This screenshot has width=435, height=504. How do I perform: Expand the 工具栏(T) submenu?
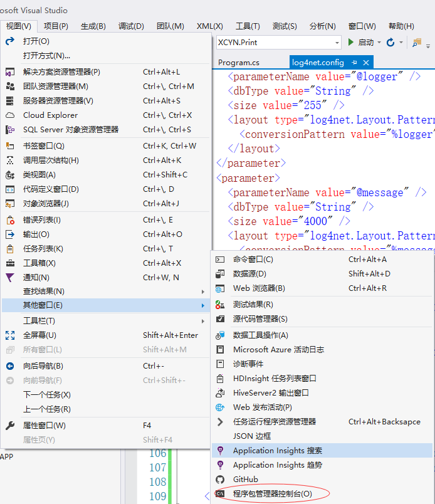pos(203,321)
